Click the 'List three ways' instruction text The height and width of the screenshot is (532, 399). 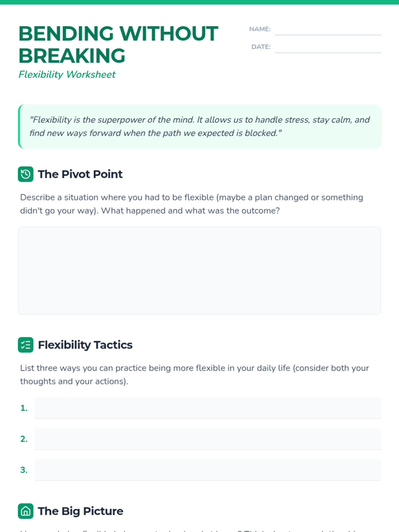(195, 375)
